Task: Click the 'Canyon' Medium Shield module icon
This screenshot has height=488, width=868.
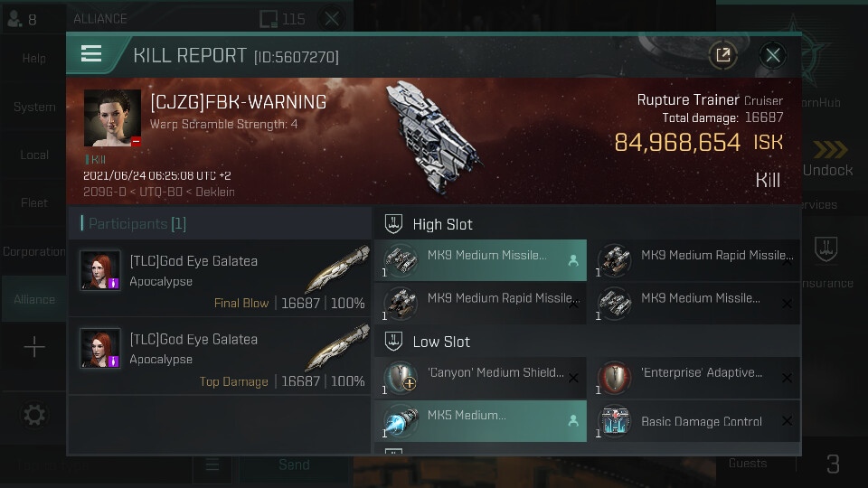Action: [401, 378]
